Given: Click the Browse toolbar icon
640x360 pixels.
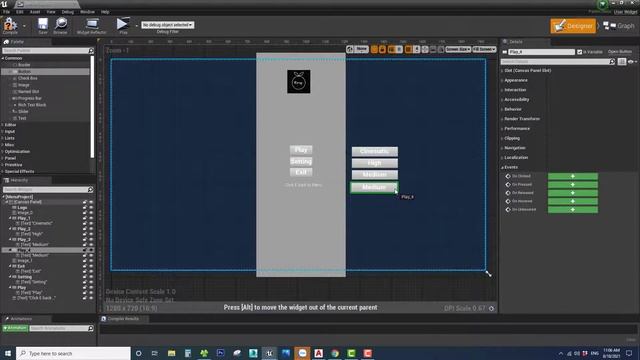Looking at the screenshot, I should 60,25.
